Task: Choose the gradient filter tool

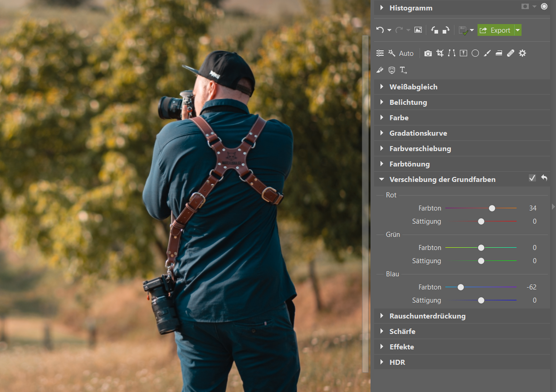Action: tap(499, 53)
